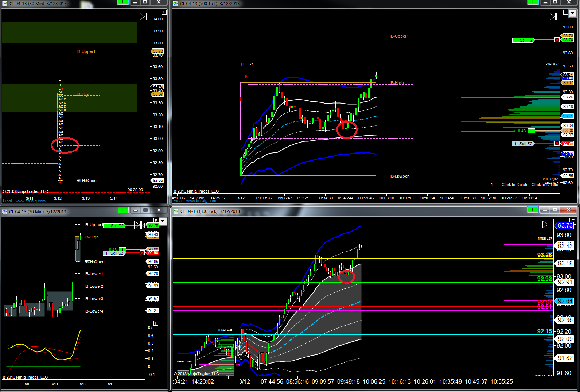The image size is (580, 392).
Task: Toggle the green L link button on bottom-left chart
Action: [124, 210]
